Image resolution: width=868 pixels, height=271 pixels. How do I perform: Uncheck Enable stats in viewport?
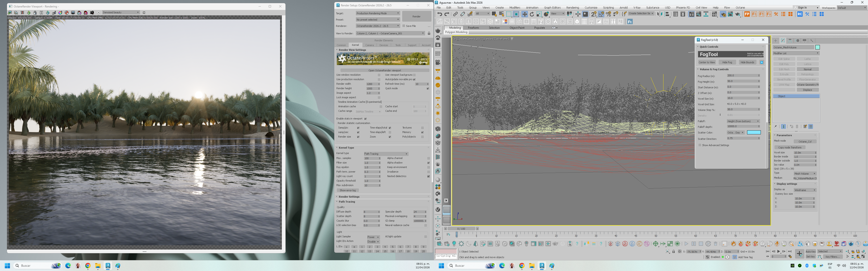[365, 119]
